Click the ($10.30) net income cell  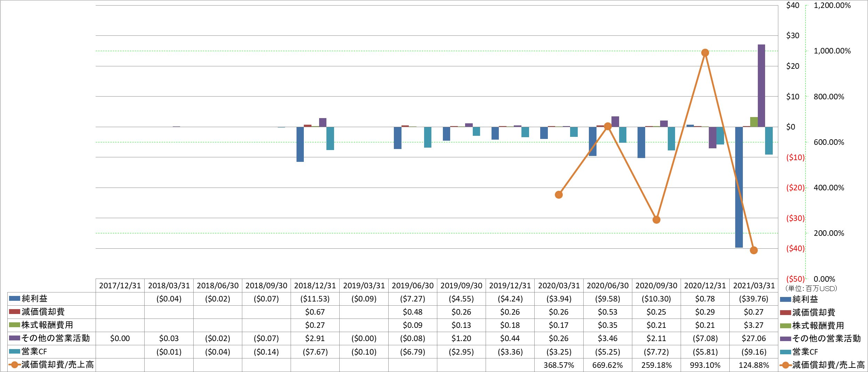coord(656,299)
